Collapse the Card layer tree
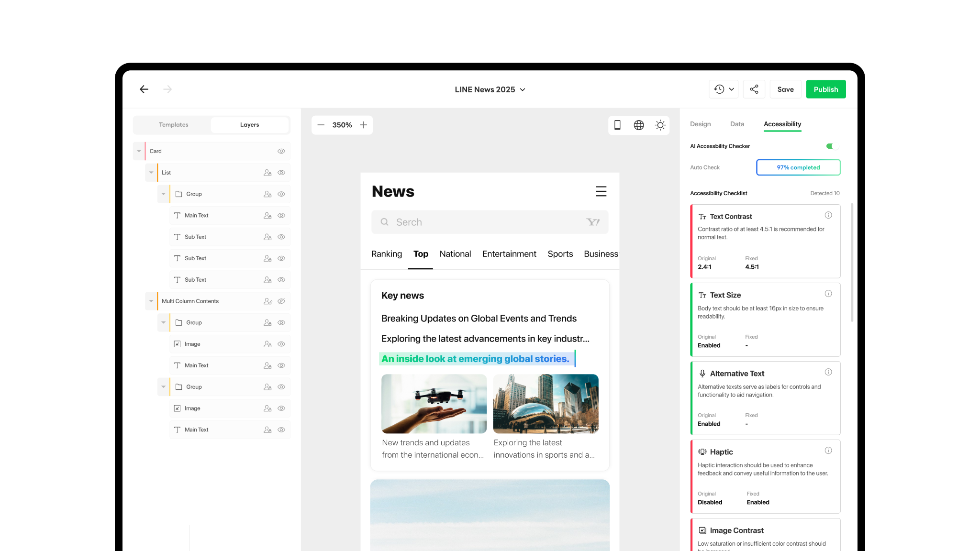Viewport: 980px width, 551px height. click(x=139, y=151)
